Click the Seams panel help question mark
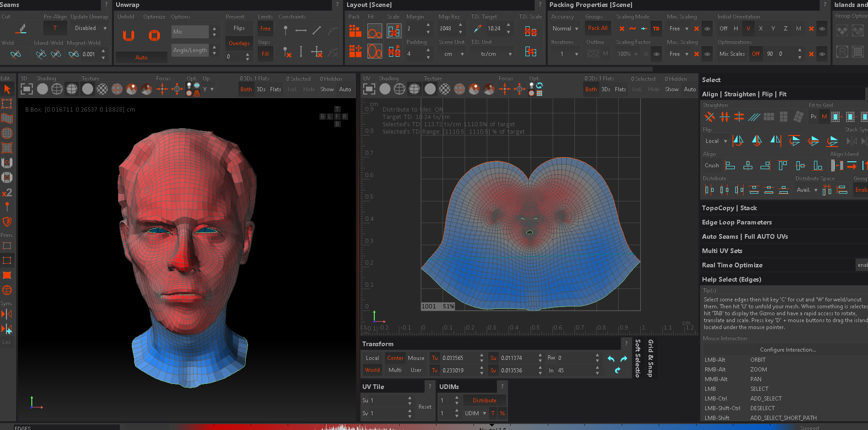 [x=106, y=5]
